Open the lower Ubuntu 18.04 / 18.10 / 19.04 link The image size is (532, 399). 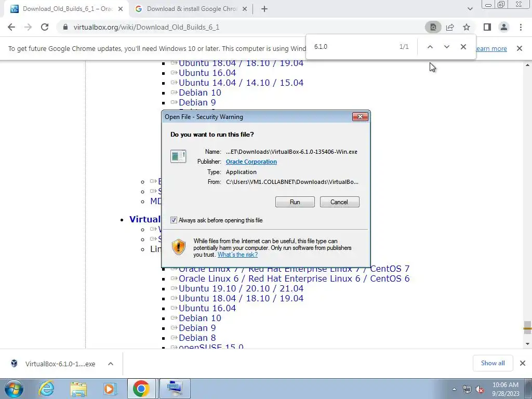coord(241,298)
